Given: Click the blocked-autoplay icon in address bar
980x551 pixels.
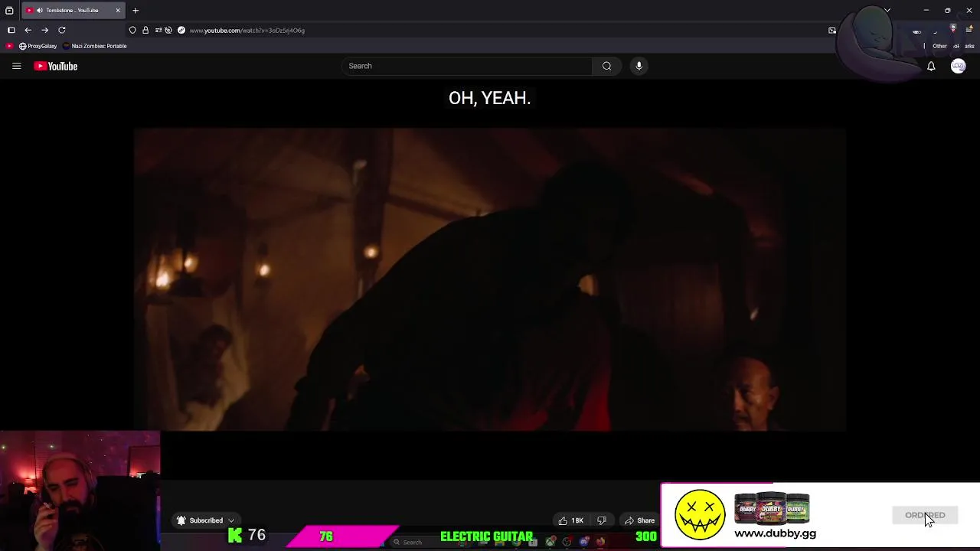Looking at the screenshot, I should coord(168,30).
